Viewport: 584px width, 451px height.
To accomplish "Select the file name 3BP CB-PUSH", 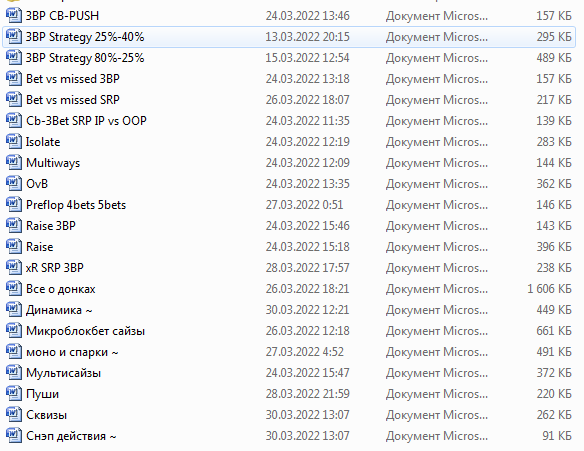I will [x=62, y=16].
